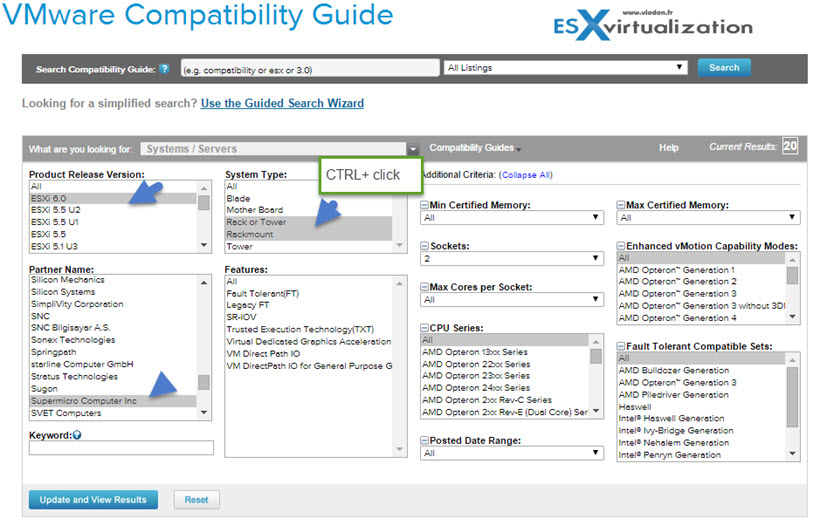Select Mother Board system type
The width and height of the screenshot is (820, 525).
click(x=309, y=210)
